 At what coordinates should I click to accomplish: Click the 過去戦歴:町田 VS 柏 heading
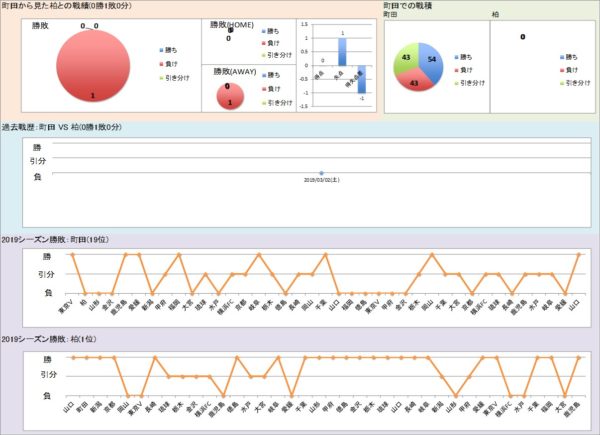pyautogui.click(x=62, y=127)
